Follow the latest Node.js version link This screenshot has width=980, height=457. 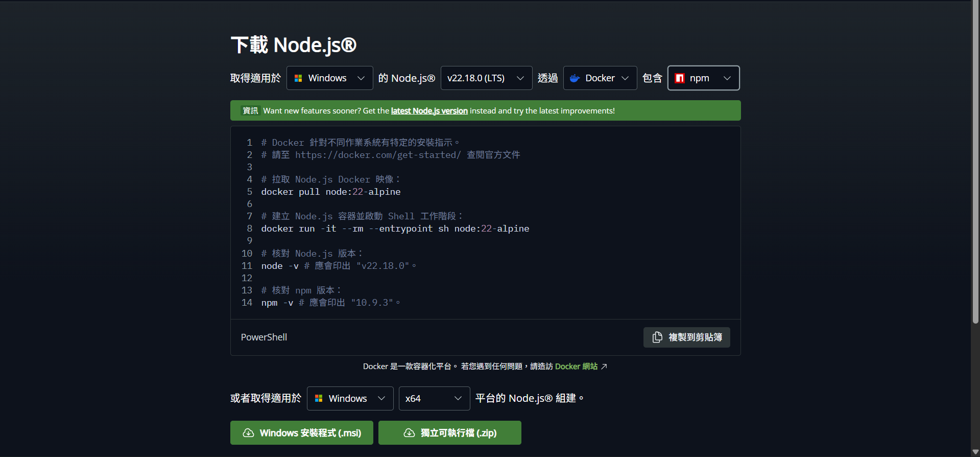click(429, 111)
